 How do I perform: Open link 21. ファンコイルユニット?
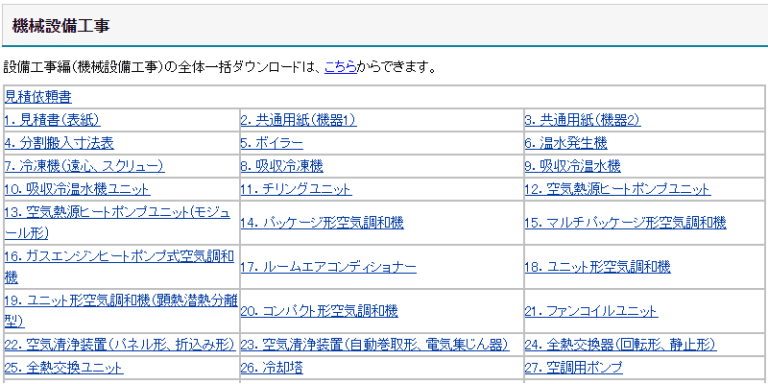591,311
